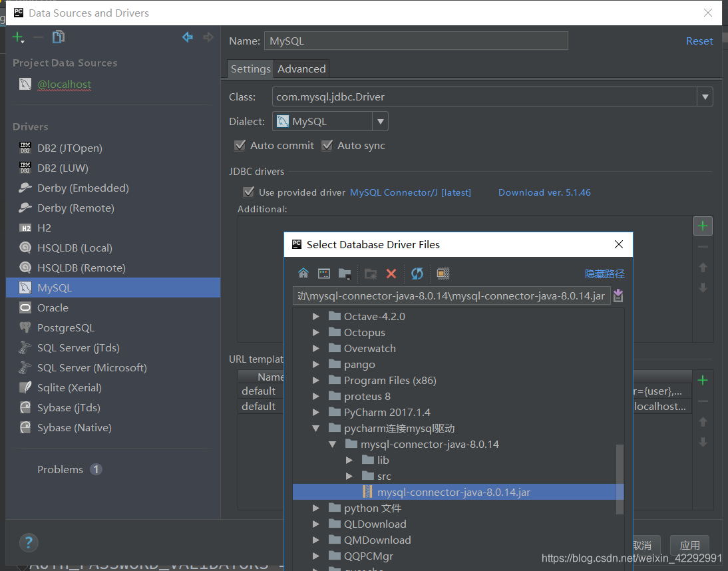Viewport: 728px width, 571px height.
Task: Click the duplicate data source icon
Action: point(59,37)
